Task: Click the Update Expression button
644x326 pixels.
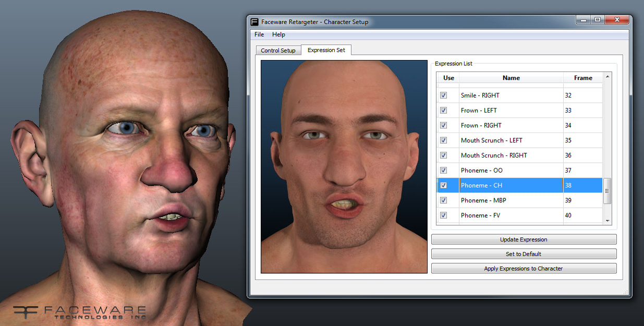Action: point(524,239)
